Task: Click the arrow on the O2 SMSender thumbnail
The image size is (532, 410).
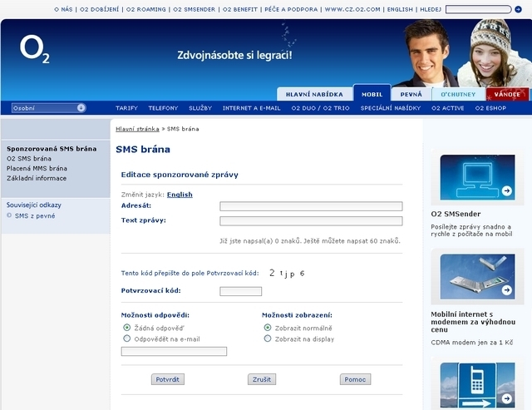Action: (506, 190)
